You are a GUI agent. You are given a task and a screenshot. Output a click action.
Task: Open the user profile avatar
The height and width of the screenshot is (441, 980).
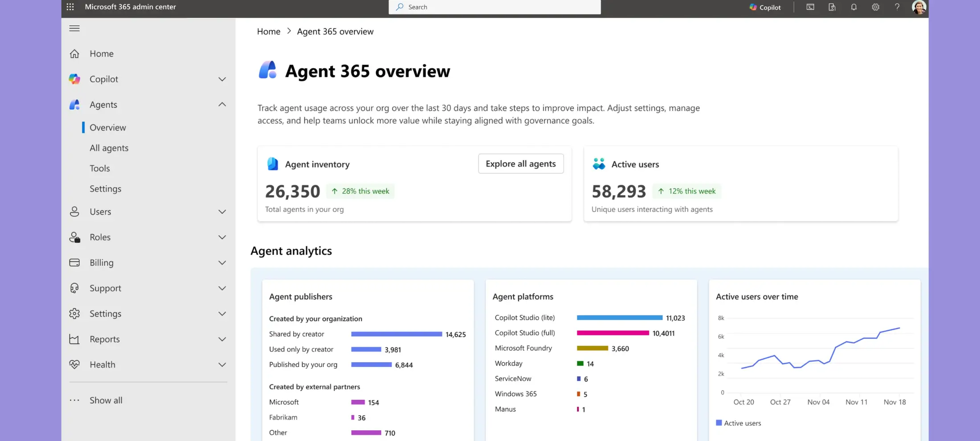919,7
